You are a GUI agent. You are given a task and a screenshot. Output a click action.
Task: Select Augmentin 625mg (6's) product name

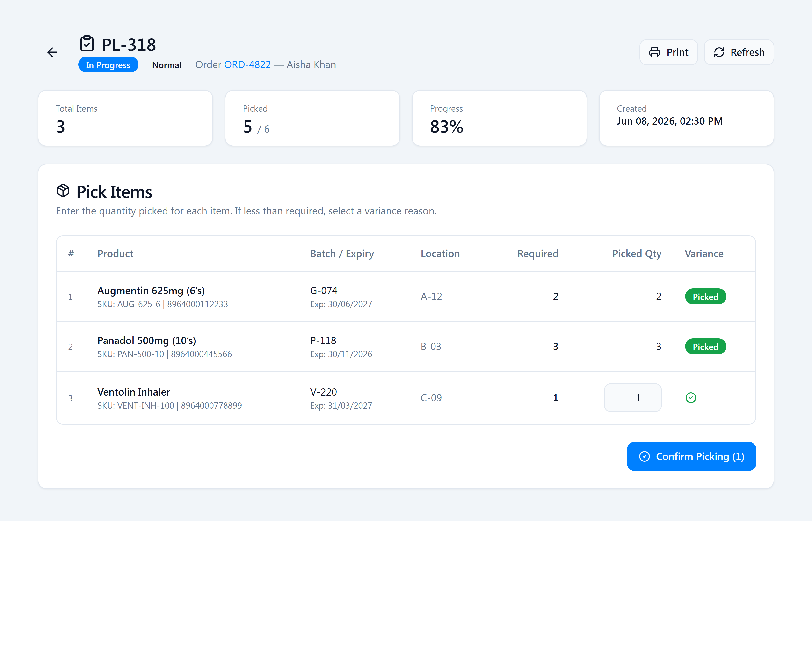pos(151,291)
